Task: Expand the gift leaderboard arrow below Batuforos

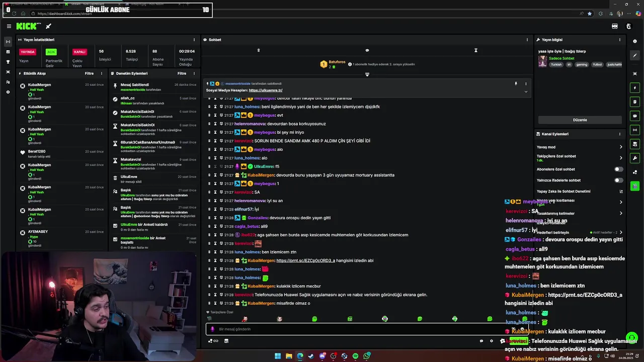Action: click(x=367, y=74)
